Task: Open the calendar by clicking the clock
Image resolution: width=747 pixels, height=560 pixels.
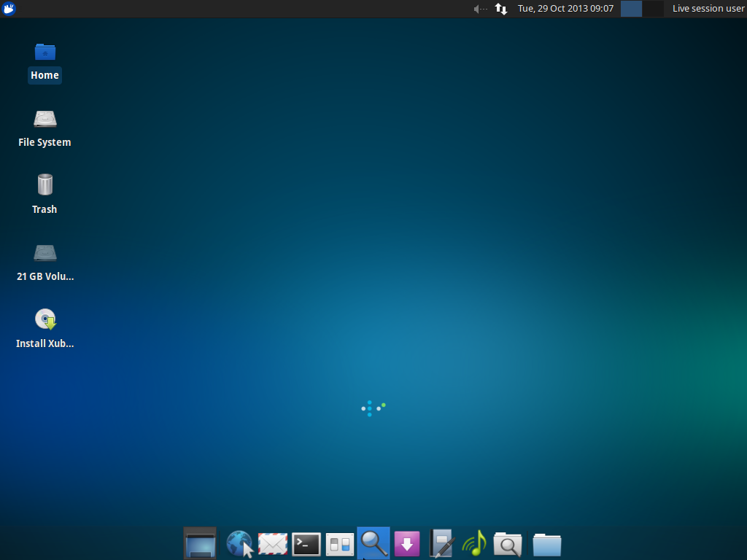Action: pos(565,9)
